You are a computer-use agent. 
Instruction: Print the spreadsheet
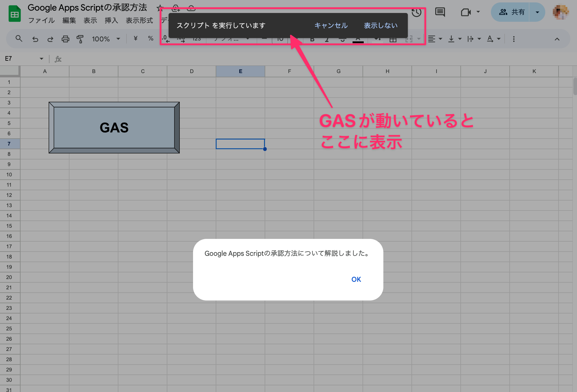[x=65, y=39]
